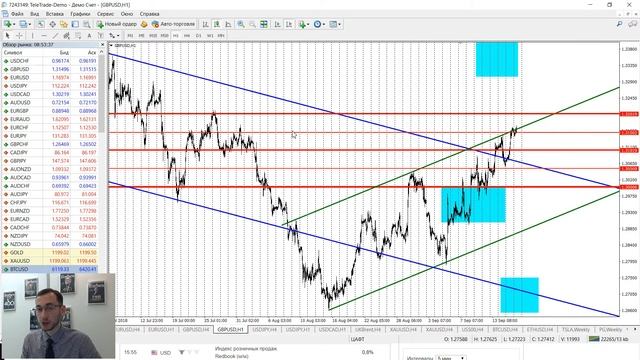
Task: Expand the New Chart dropdown arrow
Action: pos(14,24)
